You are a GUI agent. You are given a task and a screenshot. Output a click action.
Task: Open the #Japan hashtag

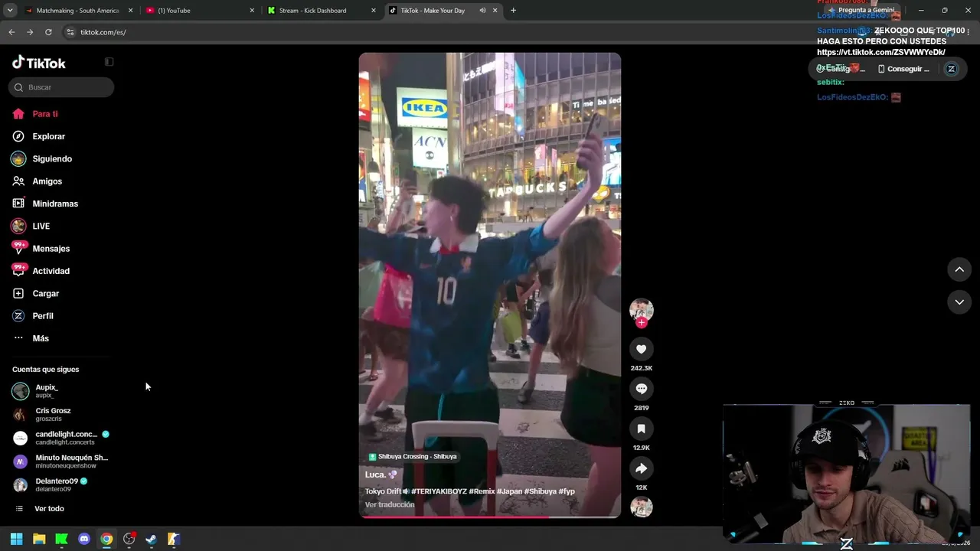click(510, 491)
